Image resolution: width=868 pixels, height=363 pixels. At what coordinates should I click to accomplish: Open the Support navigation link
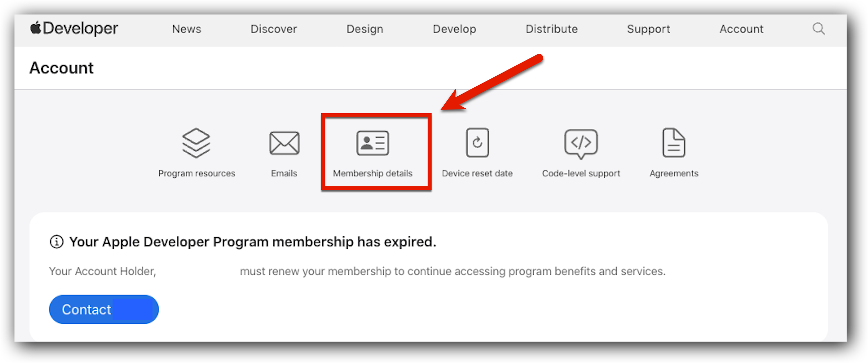point(648,29)
